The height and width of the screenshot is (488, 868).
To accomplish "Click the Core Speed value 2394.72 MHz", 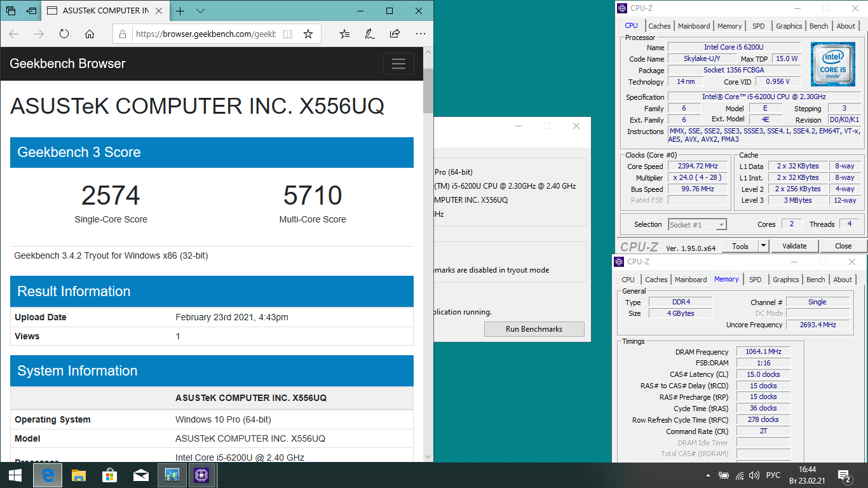I will coord(697,166).
